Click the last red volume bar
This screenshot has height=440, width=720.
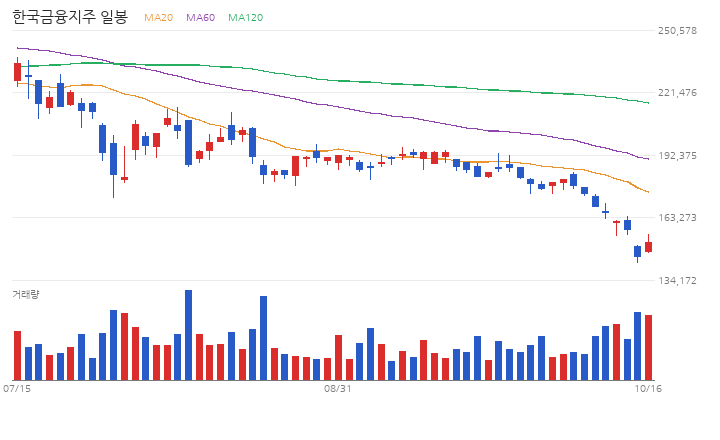pos(648,348)
